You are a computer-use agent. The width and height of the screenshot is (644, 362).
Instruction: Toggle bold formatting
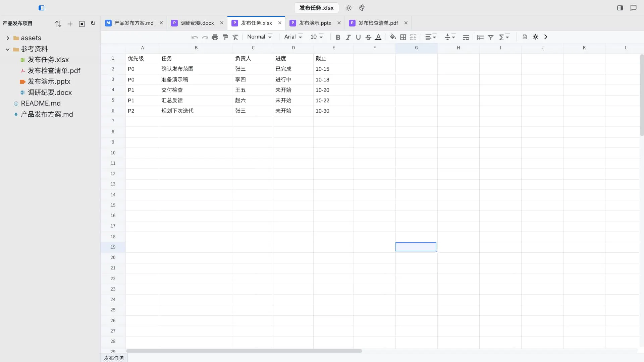coord(338,37)
